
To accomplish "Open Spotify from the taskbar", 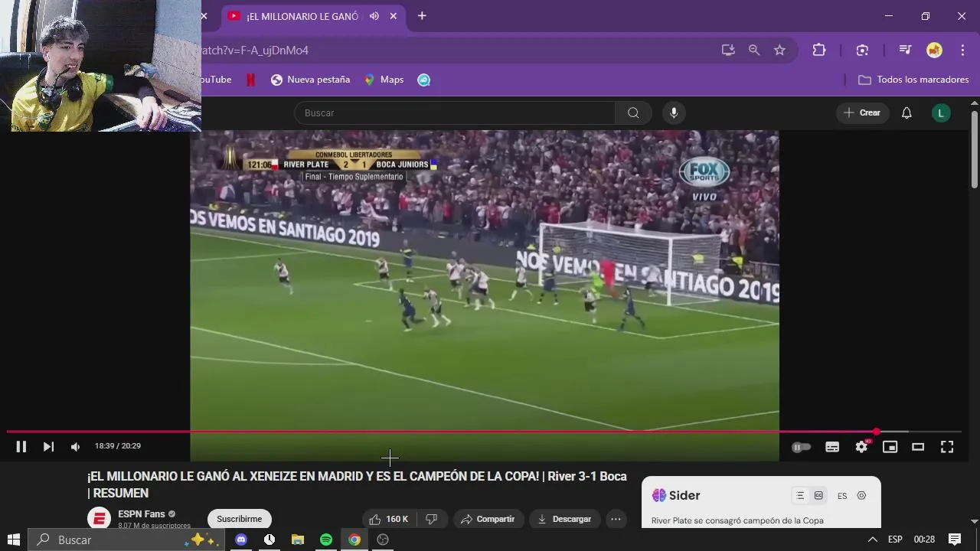I will 326,540.
